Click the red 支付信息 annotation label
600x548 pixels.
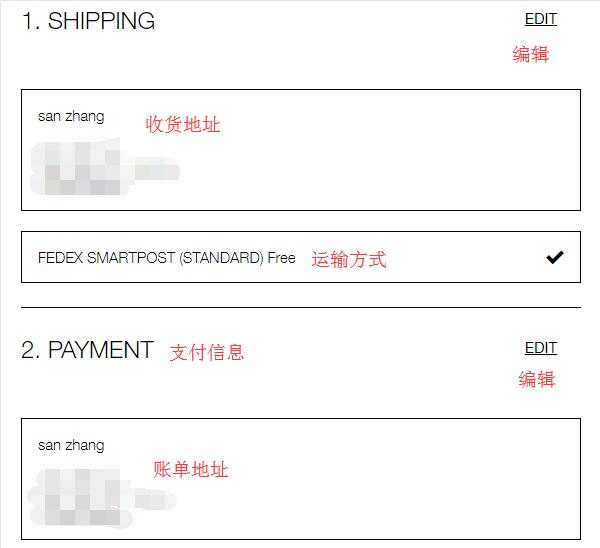pos(207,352)
